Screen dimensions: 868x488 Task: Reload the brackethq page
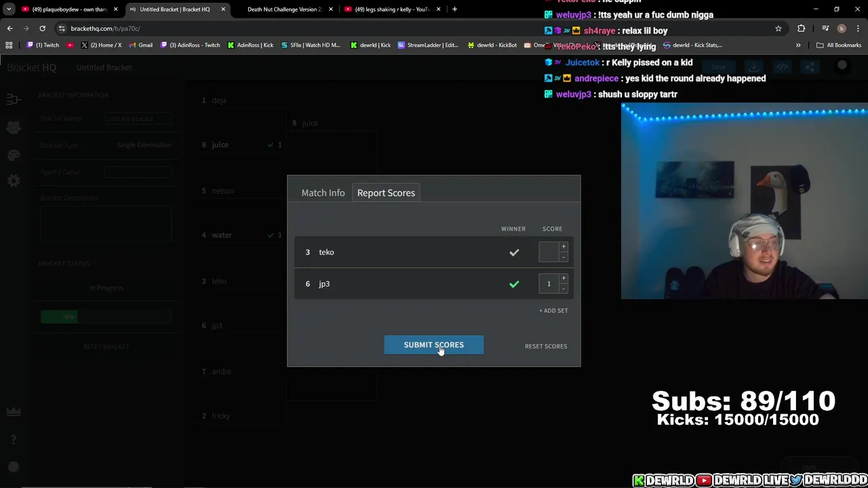(x=42, y=28)
